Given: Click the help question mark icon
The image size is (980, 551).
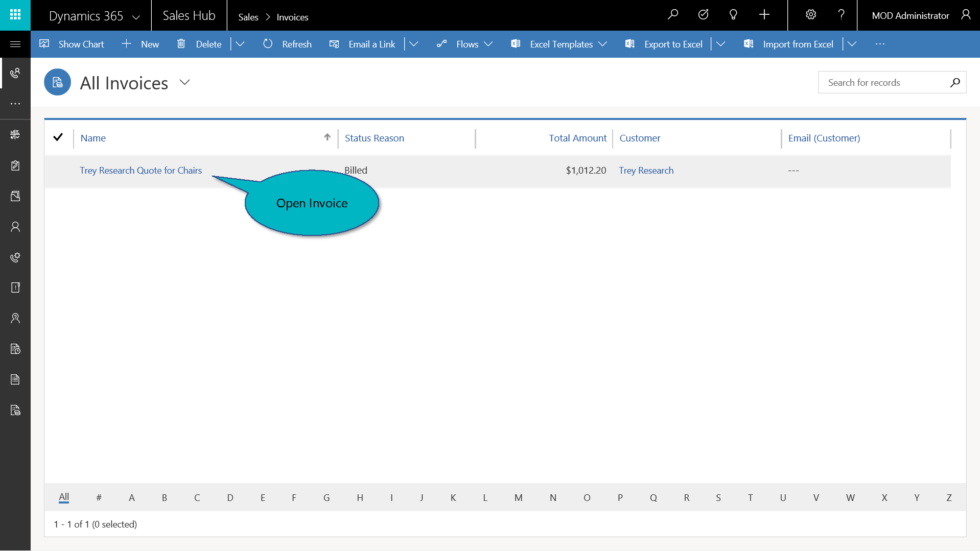Looking at the screenshot, I should click(841, 15).
